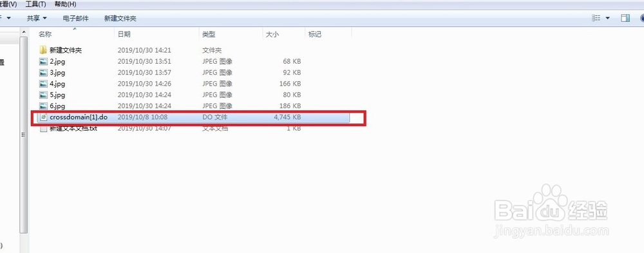Click the date 2019/10/30 14:21

pos(144,50)
